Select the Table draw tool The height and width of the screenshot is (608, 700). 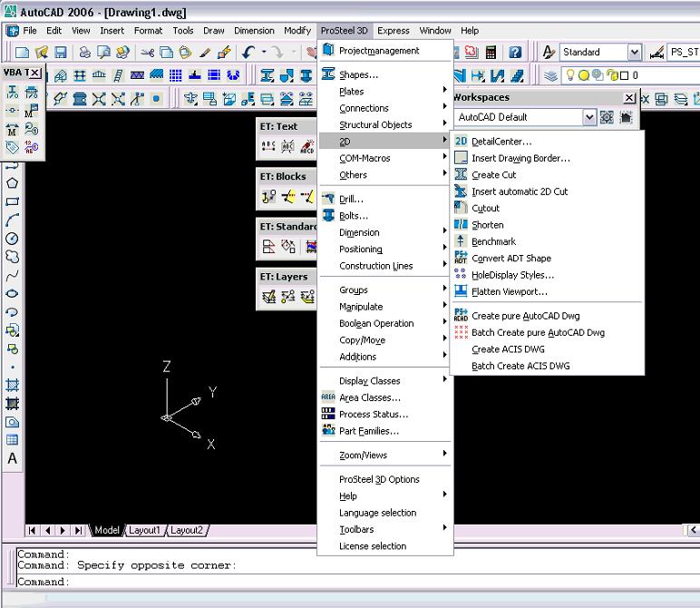point(12,440)
